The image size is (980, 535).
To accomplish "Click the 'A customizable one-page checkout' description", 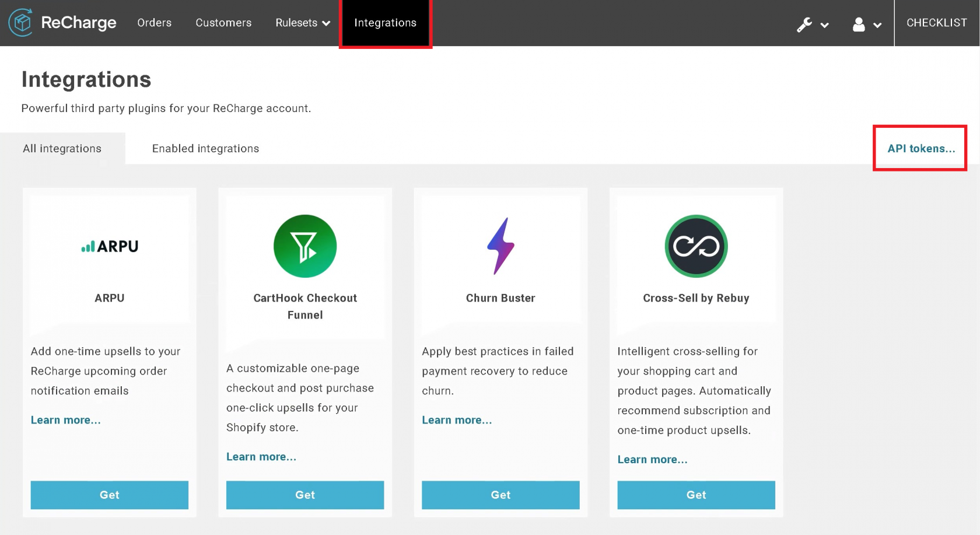I will pyautogui.click(x=300, y=398).
